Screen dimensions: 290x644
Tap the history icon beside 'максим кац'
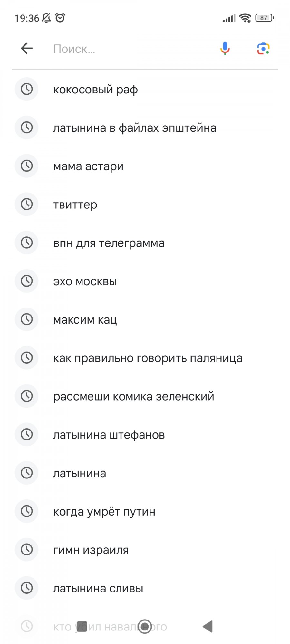[27, 319]
